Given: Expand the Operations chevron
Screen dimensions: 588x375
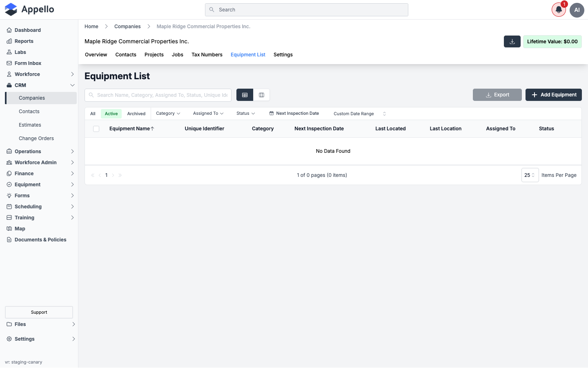Looking at the screenshot, I should tap(72, 152).
